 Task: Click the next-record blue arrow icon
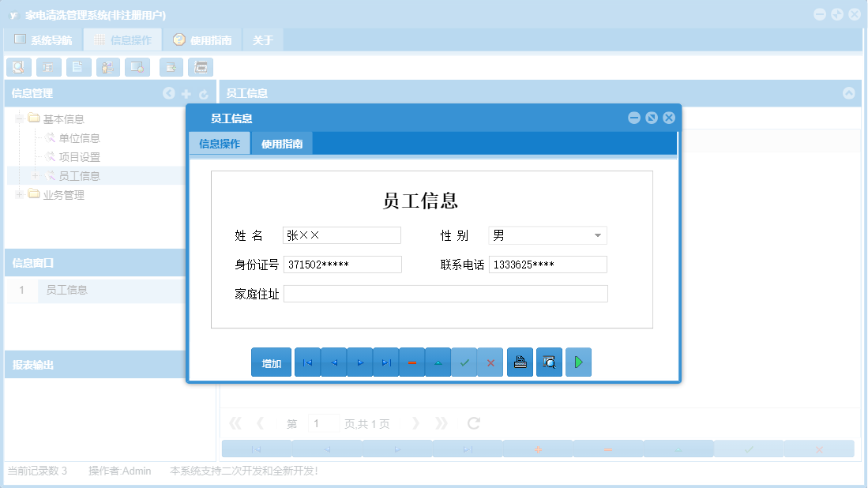click(x=360, y=362)
